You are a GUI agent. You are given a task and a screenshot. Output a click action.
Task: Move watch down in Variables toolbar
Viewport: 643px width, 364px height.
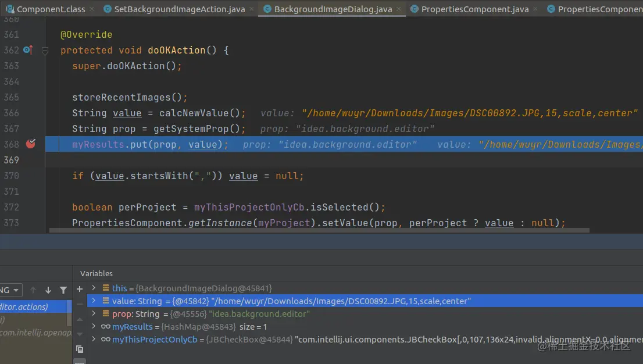pos(80,334)
